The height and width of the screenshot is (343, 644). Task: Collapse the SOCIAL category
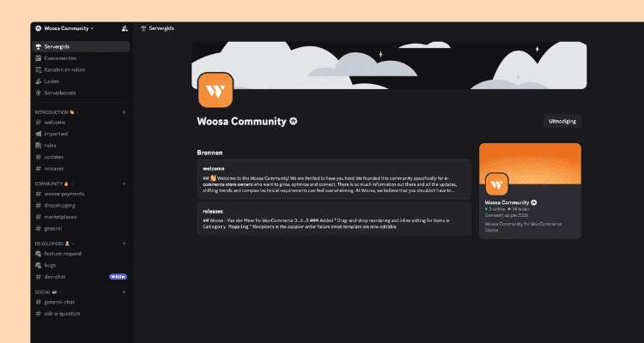[48, 292]
